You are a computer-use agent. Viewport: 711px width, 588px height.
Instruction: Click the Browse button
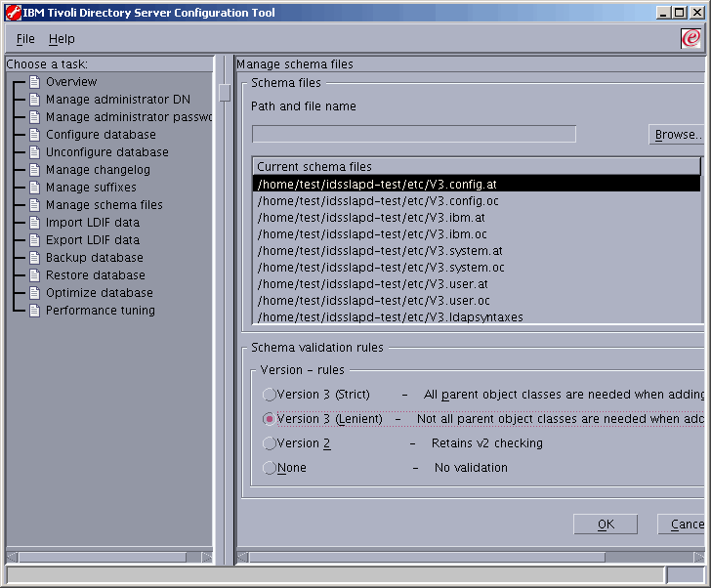pos(676,135)
